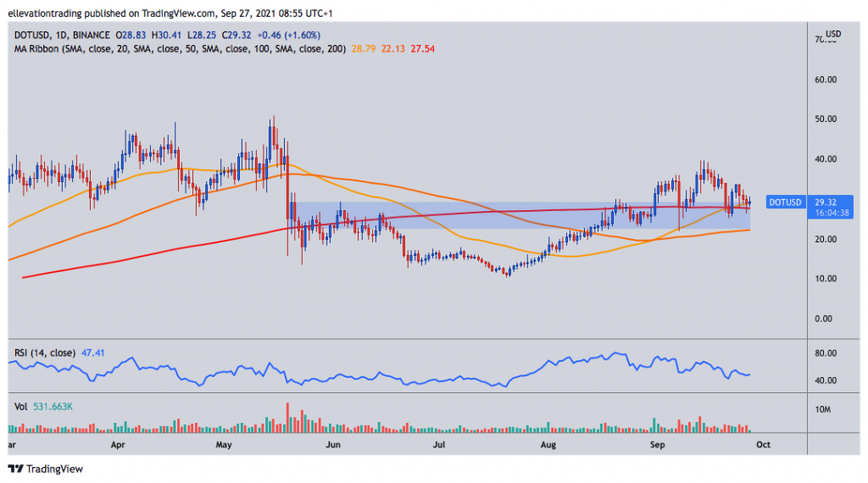The width and height of the screenshot is (868, 483).
Task: Click the TradingView logo at bottom left
Action: (46, 469)
